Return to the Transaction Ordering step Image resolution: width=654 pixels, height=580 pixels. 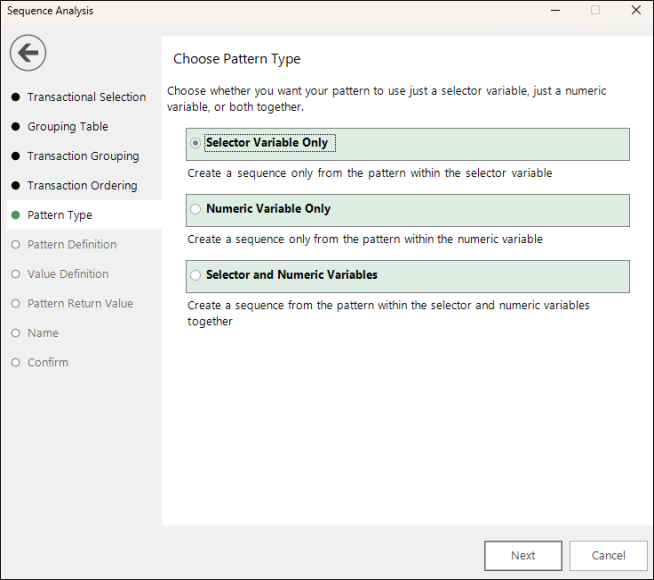point(82,186)
